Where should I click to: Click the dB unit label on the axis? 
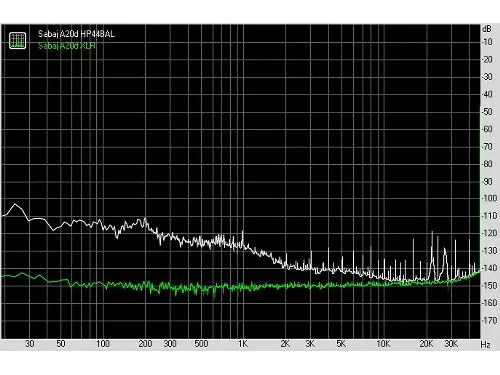[487, 29]
